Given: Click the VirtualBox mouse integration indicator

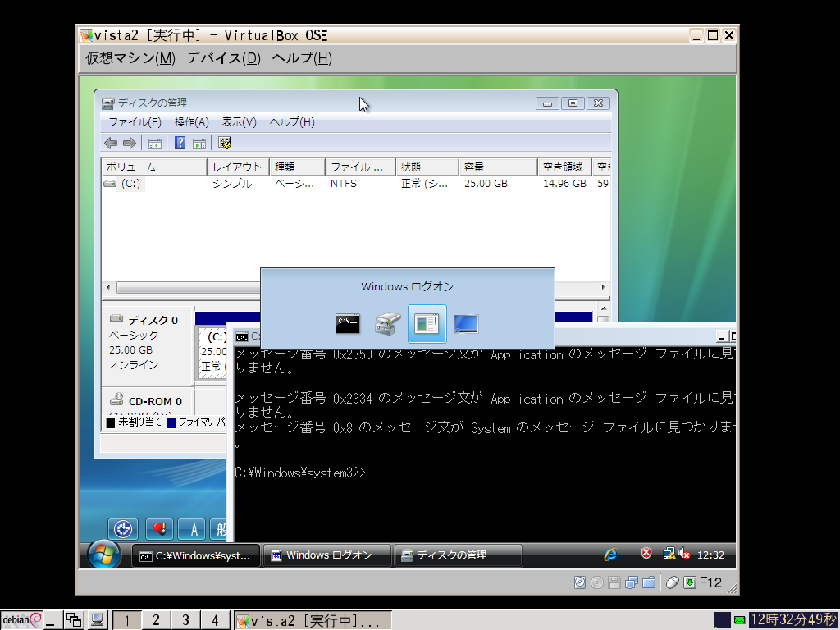Looking at the screenshot, I should [x=673, y=582].
